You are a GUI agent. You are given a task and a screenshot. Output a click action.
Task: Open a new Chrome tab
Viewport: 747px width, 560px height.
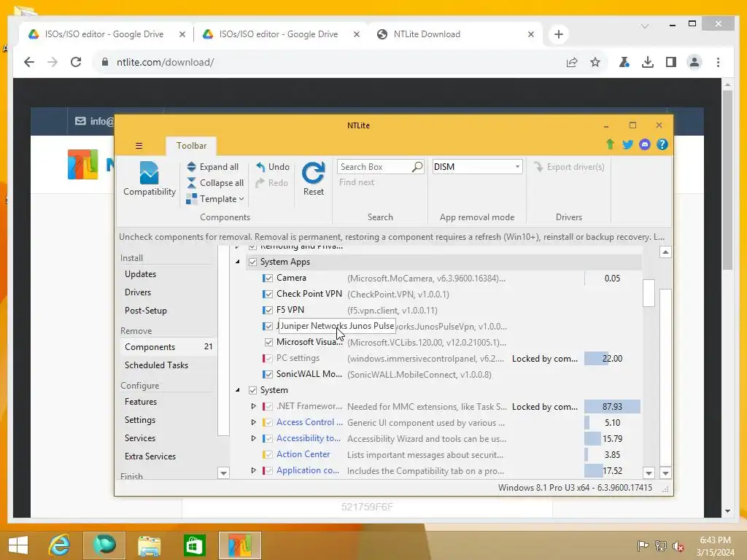pyautogui.click(x=558, y=34)
